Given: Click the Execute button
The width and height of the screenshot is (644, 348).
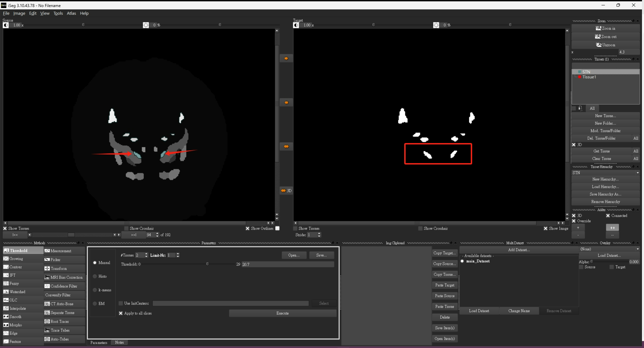Looking at the screenshot, I should [x=283, y=313].
